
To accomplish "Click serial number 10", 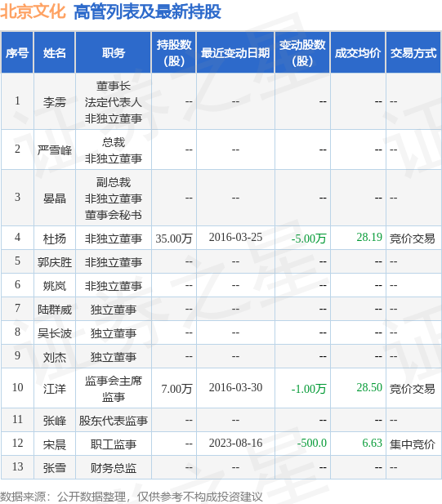I will tap(17, 388).
